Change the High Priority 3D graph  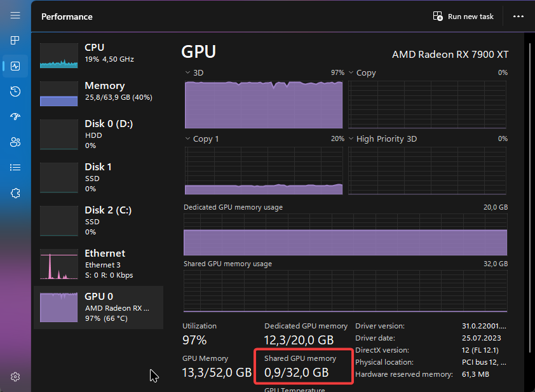point(352,139)
